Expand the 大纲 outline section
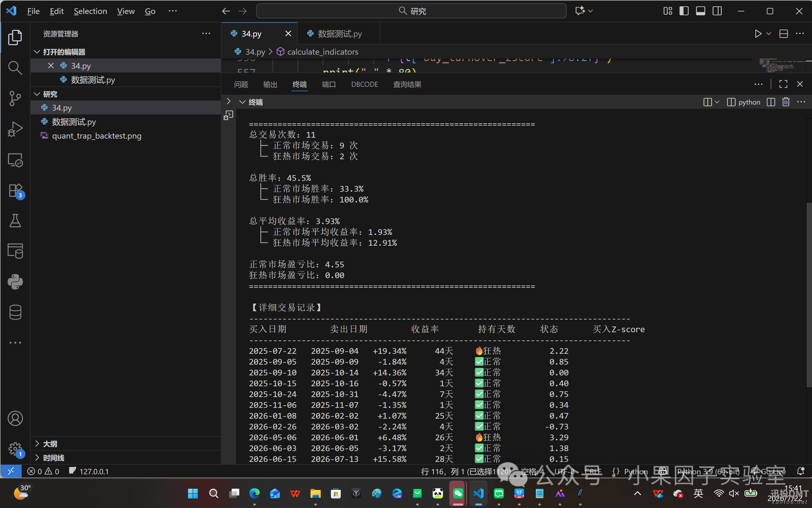Image resolution: width=812 pixels, height=508 pixels. [37, 443]
